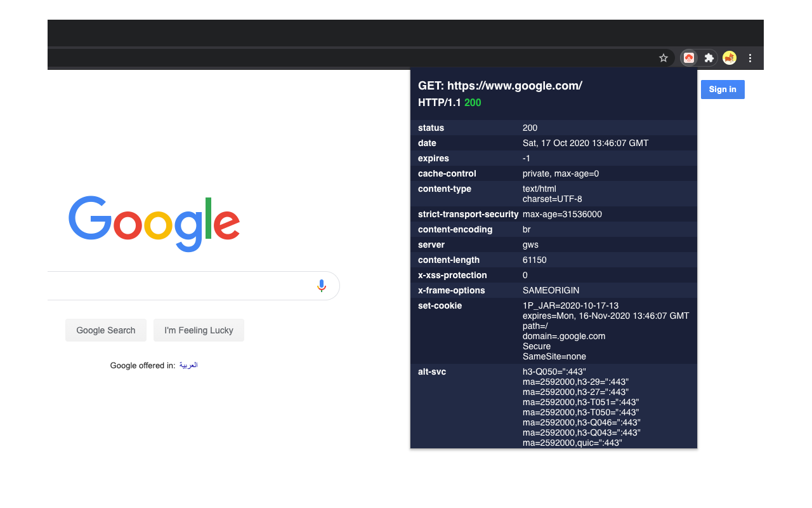The image size is (812, 508).
Task: Open Chrome's three-dot customize menu
Action: click(x=750, y=58)
